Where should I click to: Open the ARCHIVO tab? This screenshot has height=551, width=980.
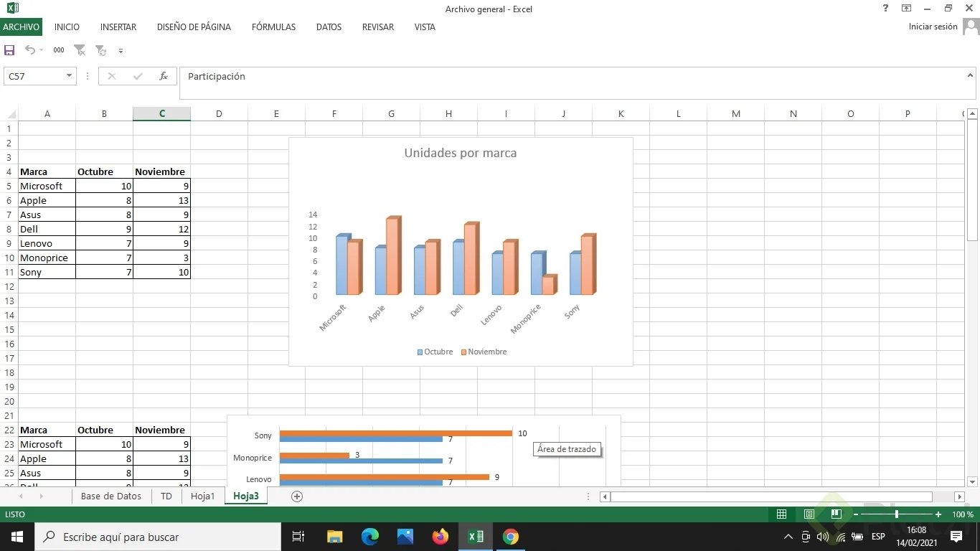(x=21, y=27)
